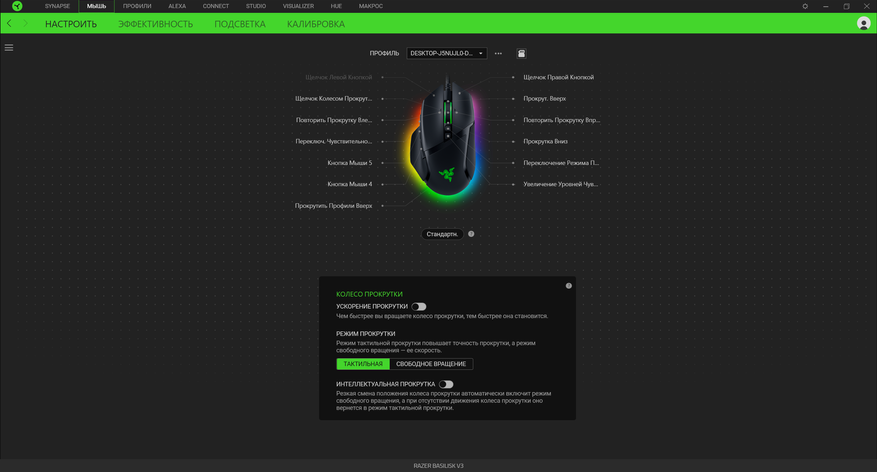
Task: Open the ALEXA tab
Action: pos(177,6)
